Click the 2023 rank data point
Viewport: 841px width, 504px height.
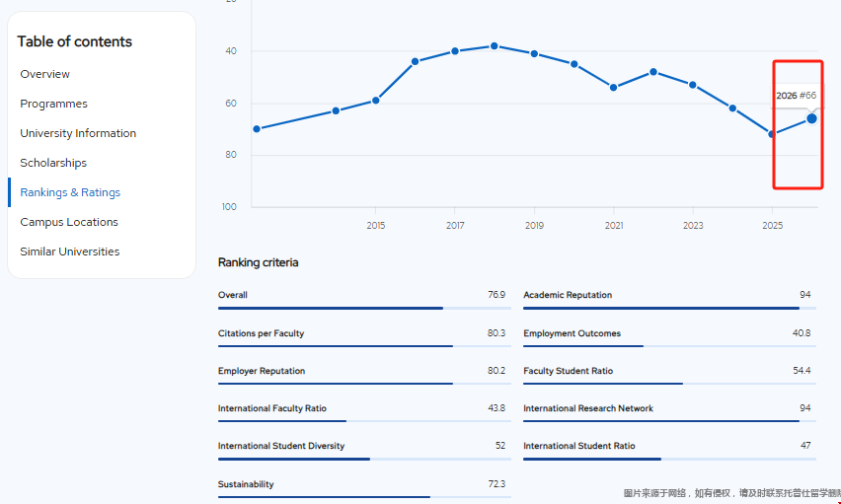point(693,85)
